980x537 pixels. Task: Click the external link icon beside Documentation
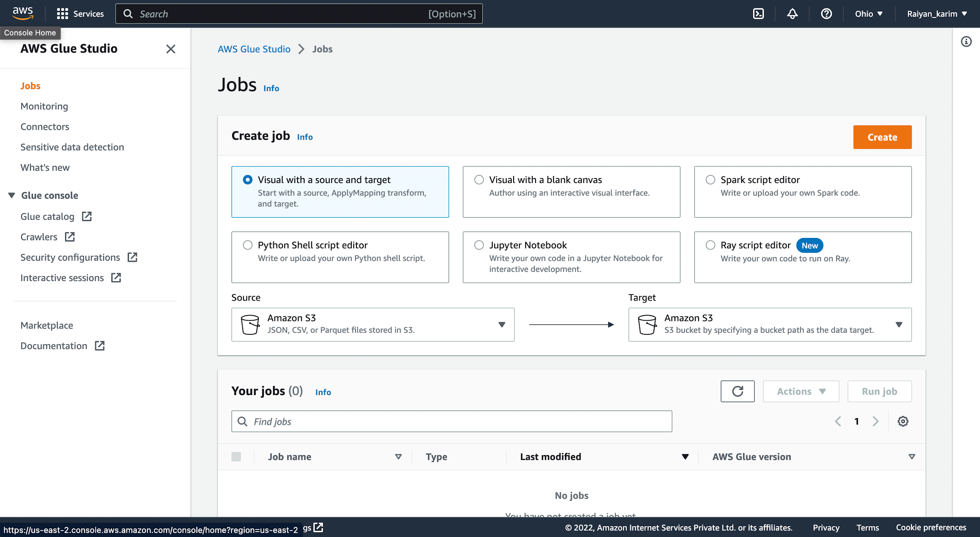click(x=100, y=346)
